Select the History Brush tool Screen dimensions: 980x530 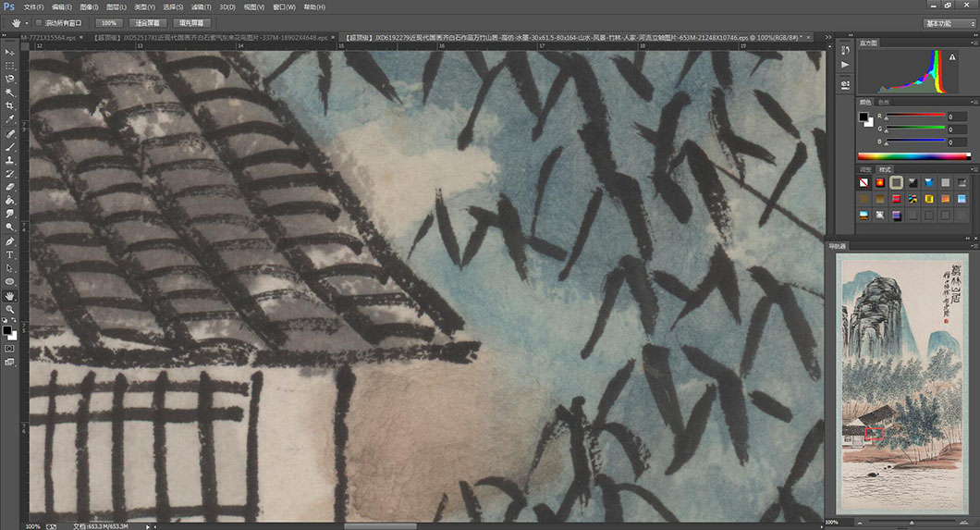tap(9, 174)
